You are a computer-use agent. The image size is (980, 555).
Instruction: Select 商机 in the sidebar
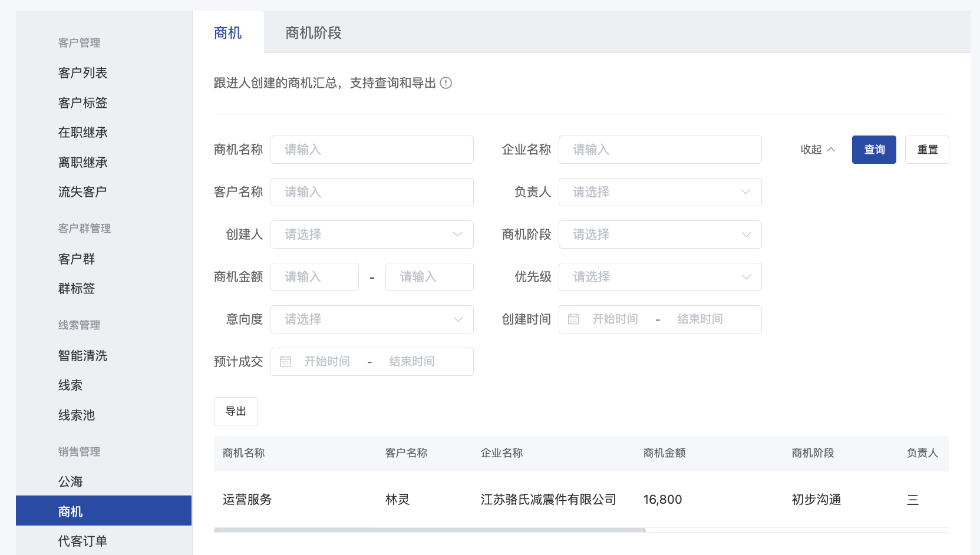(x=104, y=511)
